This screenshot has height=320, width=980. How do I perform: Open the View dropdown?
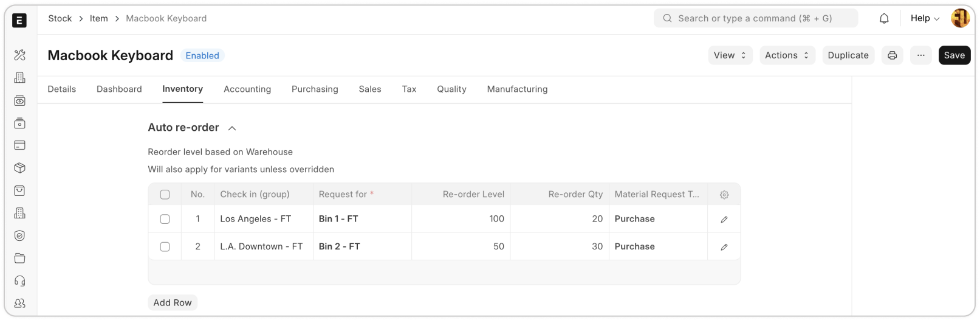pos(730,55)
